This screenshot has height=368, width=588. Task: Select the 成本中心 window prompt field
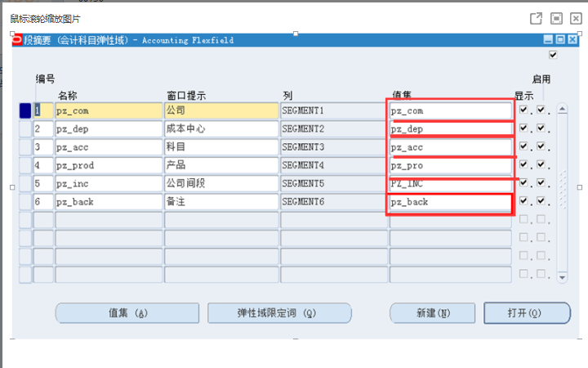220,128
